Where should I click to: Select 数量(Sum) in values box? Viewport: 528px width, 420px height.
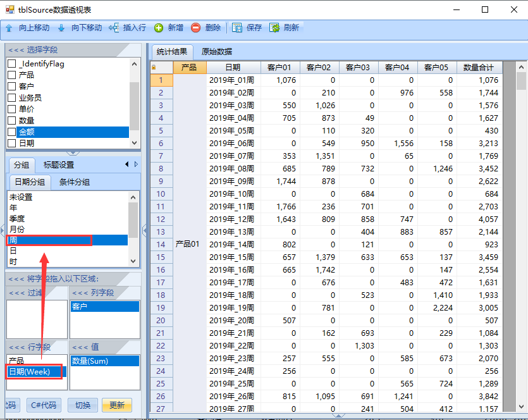click(105, 361)
